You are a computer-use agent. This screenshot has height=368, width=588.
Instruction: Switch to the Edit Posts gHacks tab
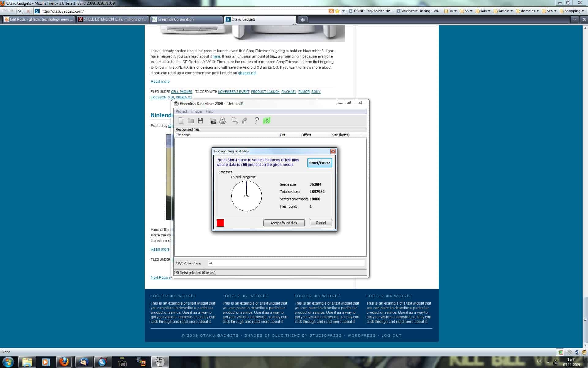click(x=39, y=19)
